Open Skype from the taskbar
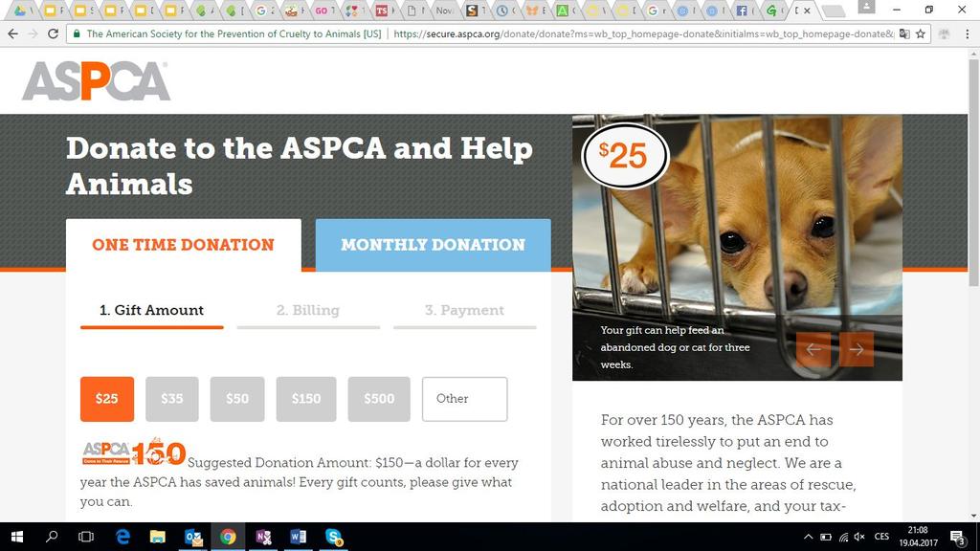The width and height of the screenshot is (980, 551). coord(334,537)
